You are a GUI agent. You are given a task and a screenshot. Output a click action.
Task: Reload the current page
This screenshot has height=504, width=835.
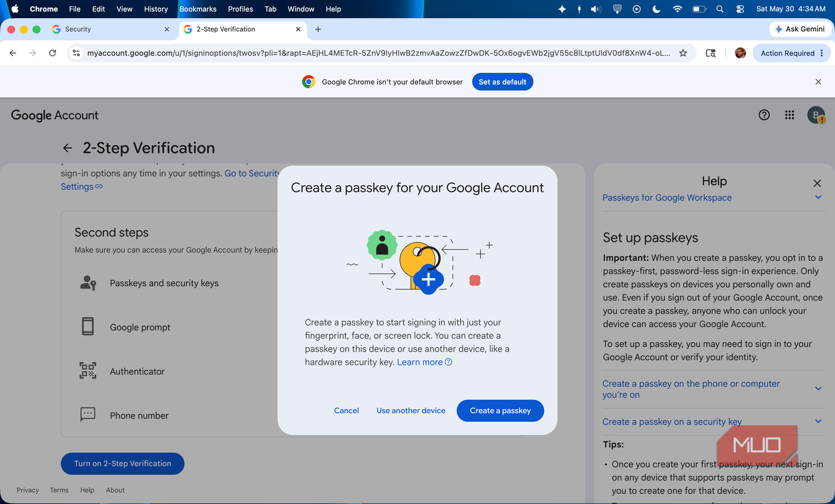point(53,53)
